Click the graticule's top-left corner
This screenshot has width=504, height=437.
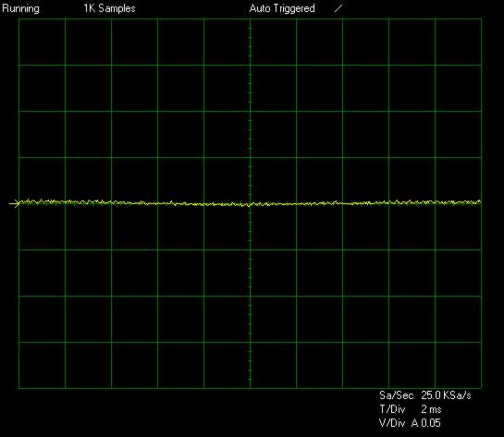tap(19, 19)
